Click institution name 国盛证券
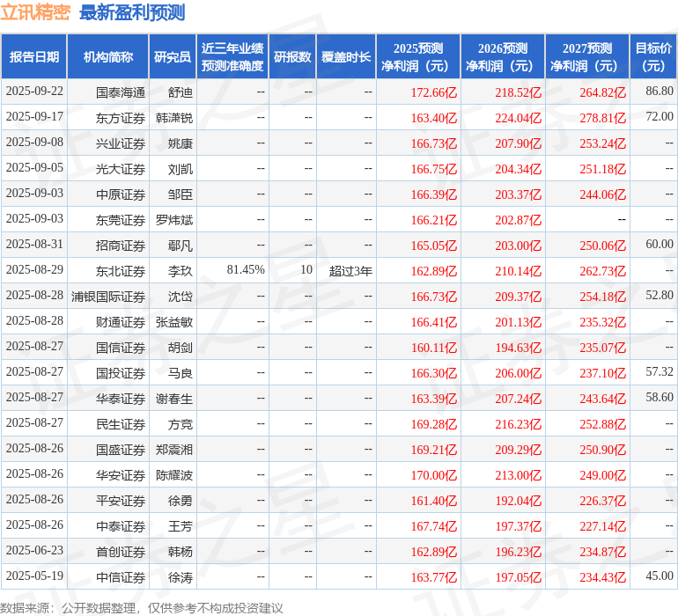This screenshot has width=678, height=616. tap(121, 450)
